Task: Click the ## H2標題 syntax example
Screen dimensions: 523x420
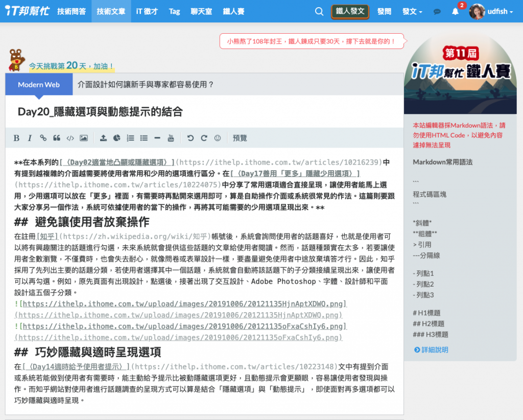Action: (429, 323)
